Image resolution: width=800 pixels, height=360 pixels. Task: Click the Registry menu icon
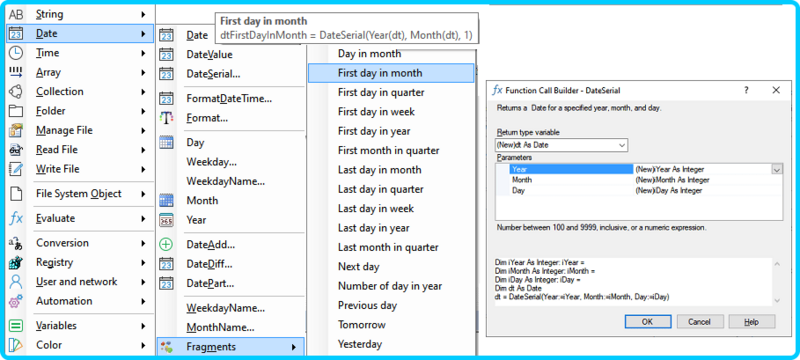click(x=16, y=263)
